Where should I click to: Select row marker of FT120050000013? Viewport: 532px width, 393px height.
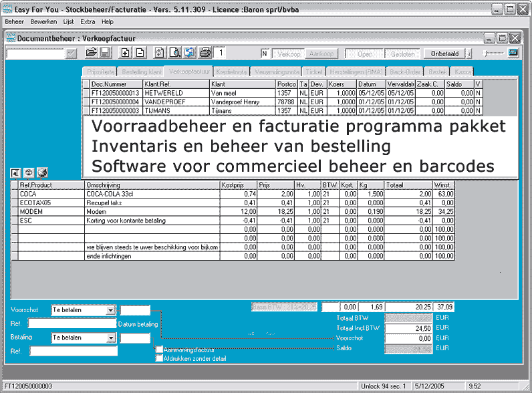[86, 93]
